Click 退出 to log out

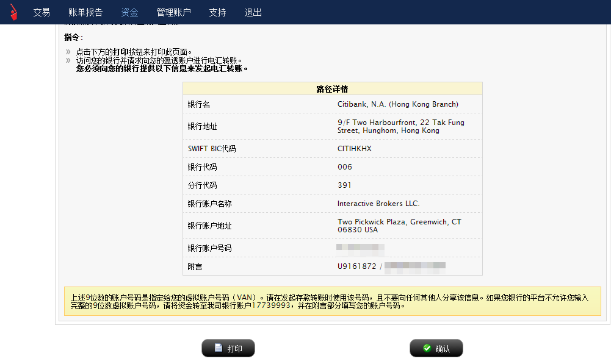pyautogui.click(x=253, y=12)
